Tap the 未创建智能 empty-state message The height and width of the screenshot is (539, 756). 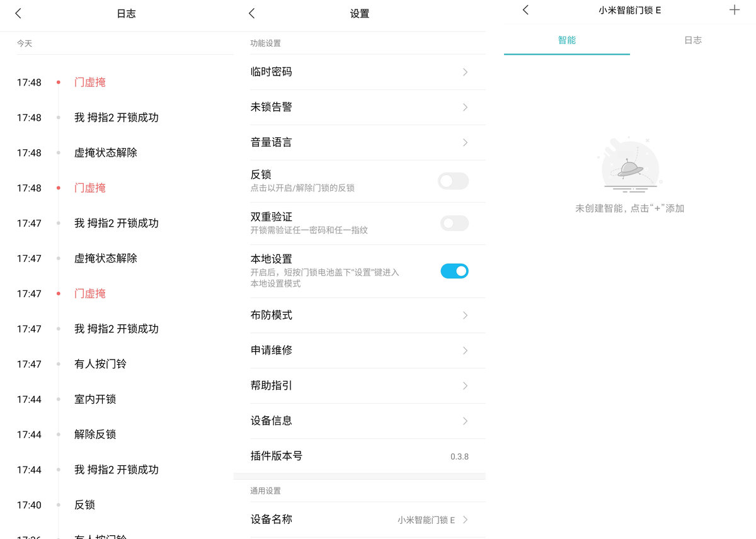(x=630, y=208)
